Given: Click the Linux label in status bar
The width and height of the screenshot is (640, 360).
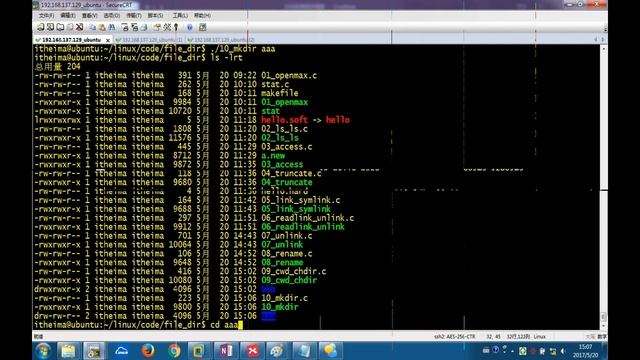Looking at the screenshot, I should pos(540,337).
